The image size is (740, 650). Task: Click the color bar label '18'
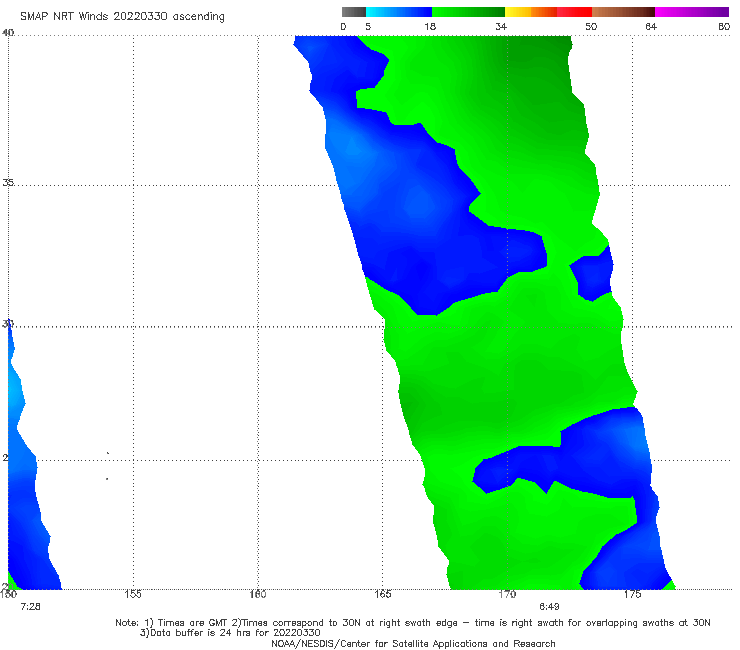pyautogui.click(x=430, y=26)
